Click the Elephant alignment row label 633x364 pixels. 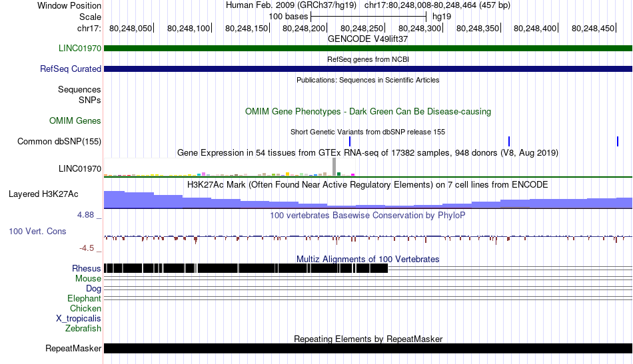(84, 298)
